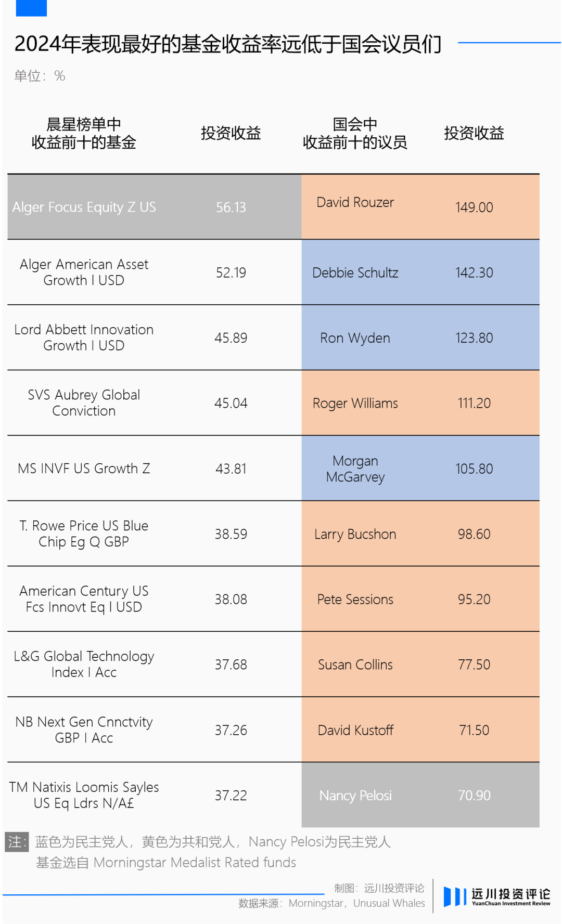Click the Nancy Pelosi gray cell
This screenshot has height=924, width=562.
click(420, 795)
